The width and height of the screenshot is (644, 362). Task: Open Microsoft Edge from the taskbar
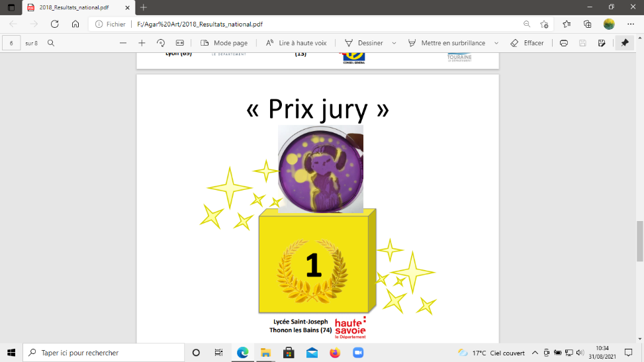click(x=243, y=353)
